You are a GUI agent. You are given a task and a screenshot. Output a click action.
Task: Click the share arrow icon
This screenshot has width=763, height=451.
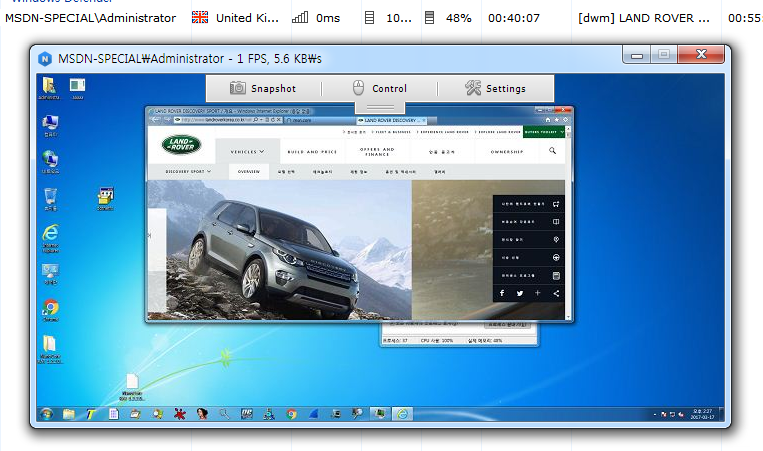(556, 293)
